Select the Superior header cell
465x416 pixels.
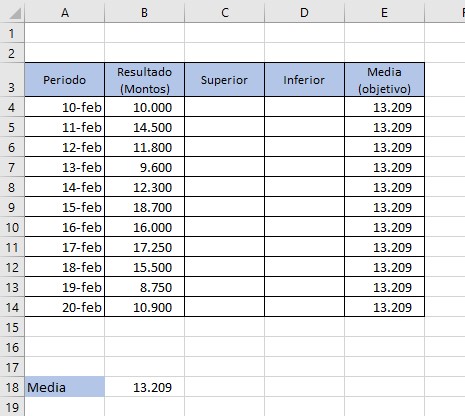point(224,80)
